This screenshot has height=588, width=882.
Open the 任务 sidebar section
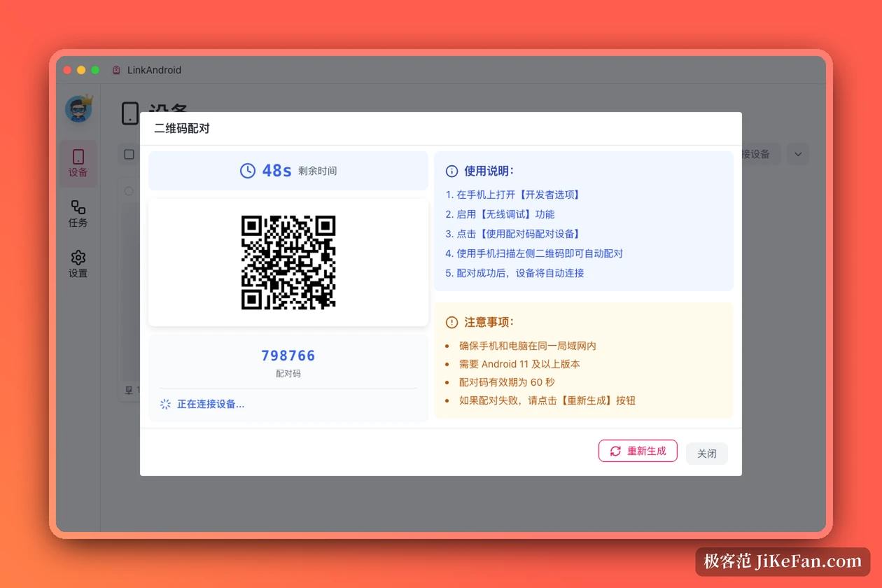coord(78,213)
